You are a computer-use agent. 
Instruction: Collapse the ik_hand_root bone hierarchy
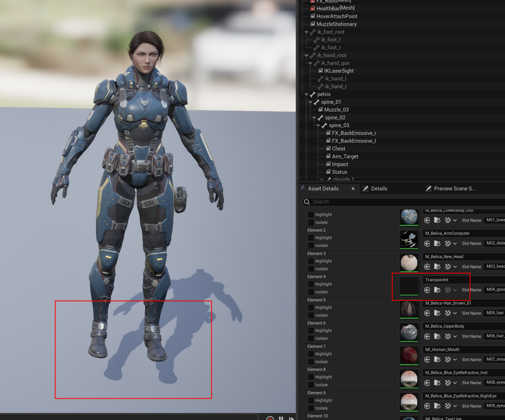(306, 56)
